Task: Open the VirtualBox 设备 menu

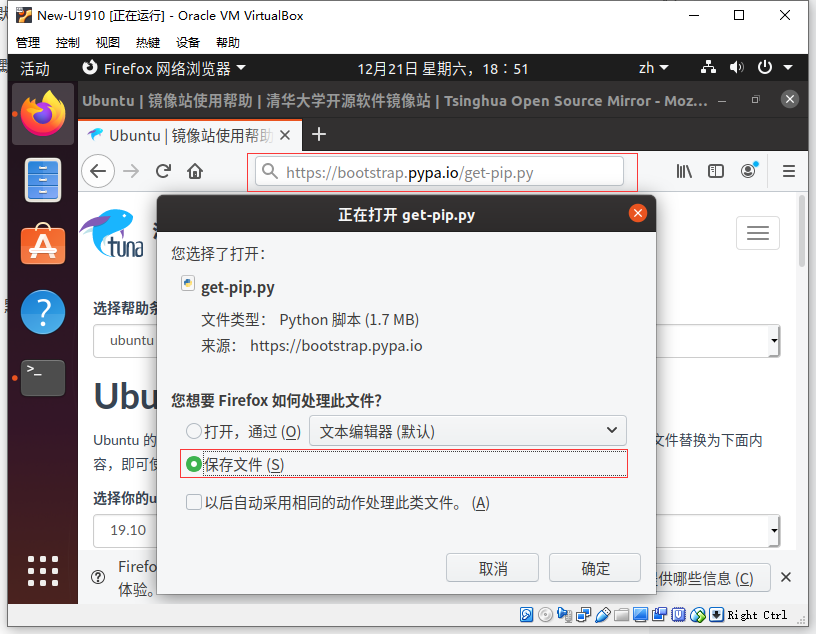Action: click(x=188, y=42)
